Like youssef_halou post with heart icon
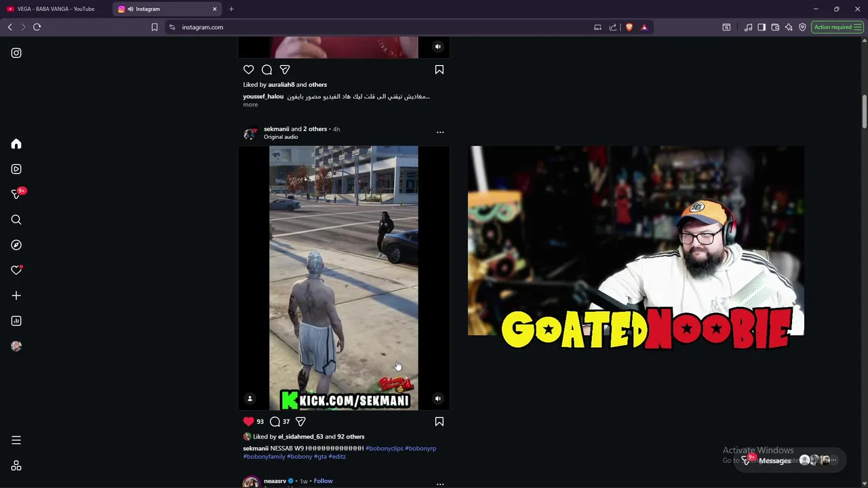The height and width of the screenshot is (488, 868). click(249, 70)
